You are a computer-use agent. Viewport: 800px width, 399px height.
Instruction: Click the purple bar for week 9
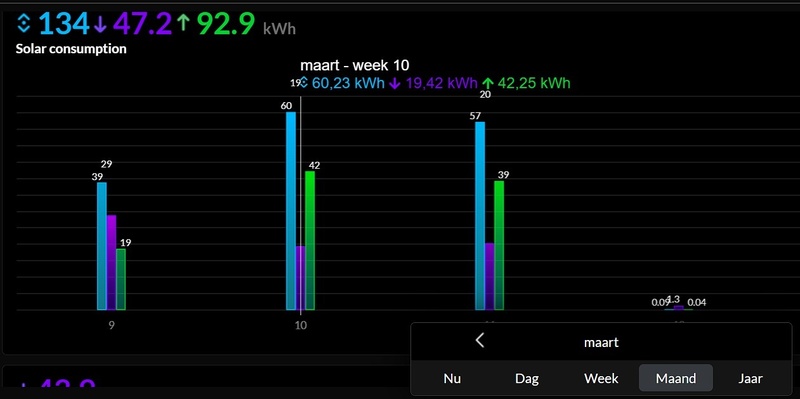[111, 262]
